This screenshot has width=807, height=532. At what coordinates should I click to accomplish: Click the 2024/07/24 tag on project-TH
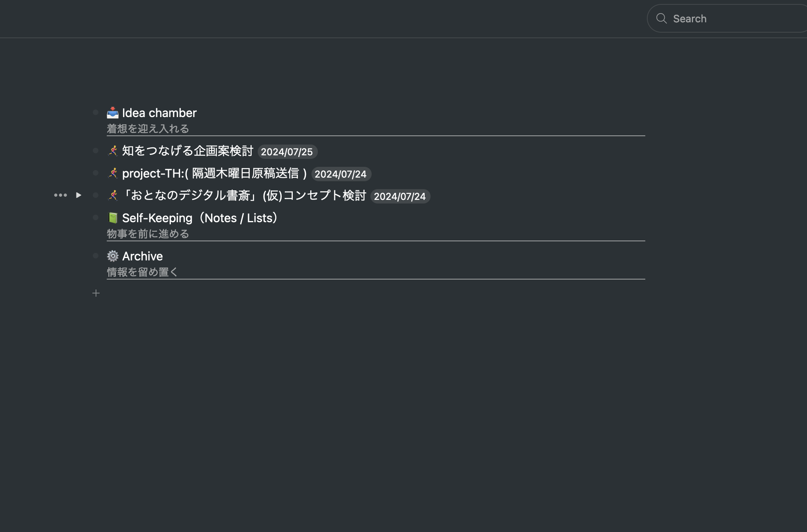coord(341,174)
